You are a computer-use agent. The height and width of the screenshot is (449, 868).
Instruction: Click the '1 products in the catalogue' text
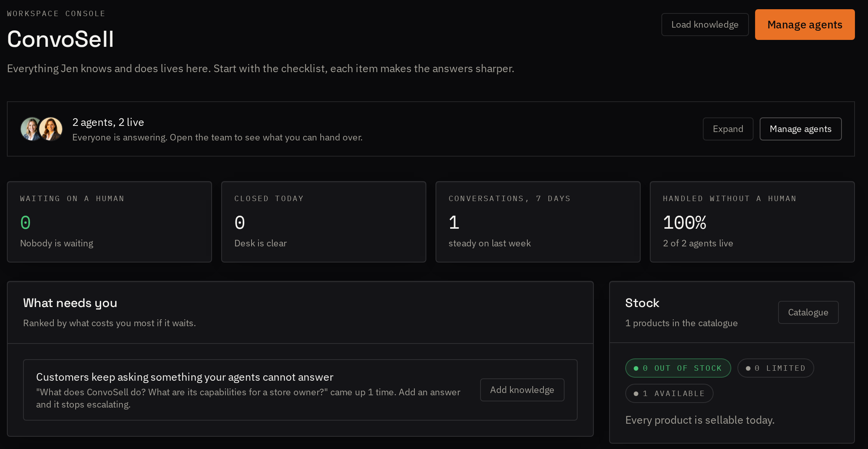pyautogui.click(x=681, y=323)
